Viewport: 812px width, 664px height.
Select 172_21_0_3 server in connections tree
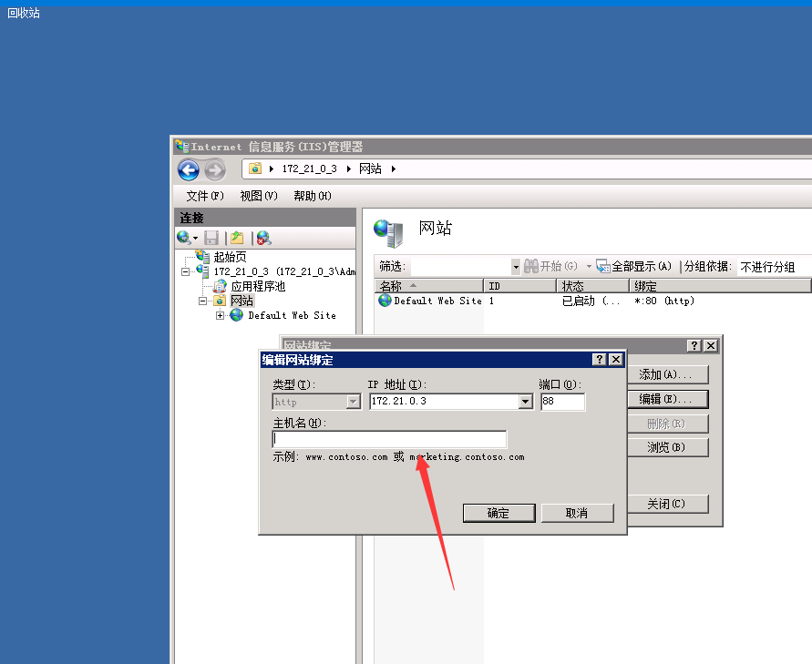284,271
